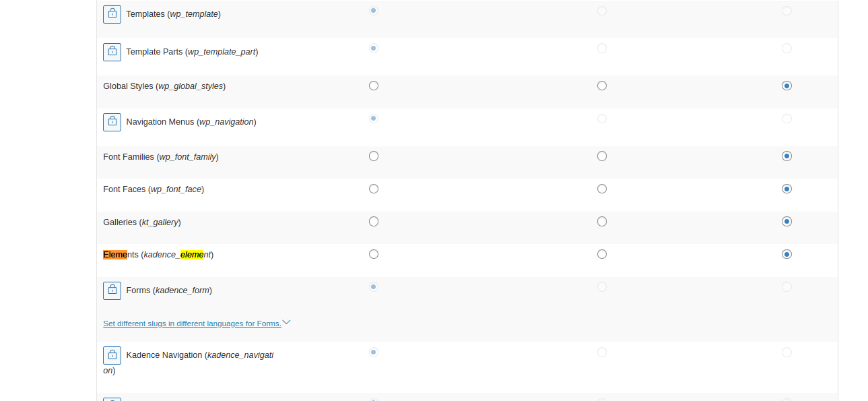The image size is (868, 401).
Task: Select first radio option for Font Faces
Action: point(374,189)
